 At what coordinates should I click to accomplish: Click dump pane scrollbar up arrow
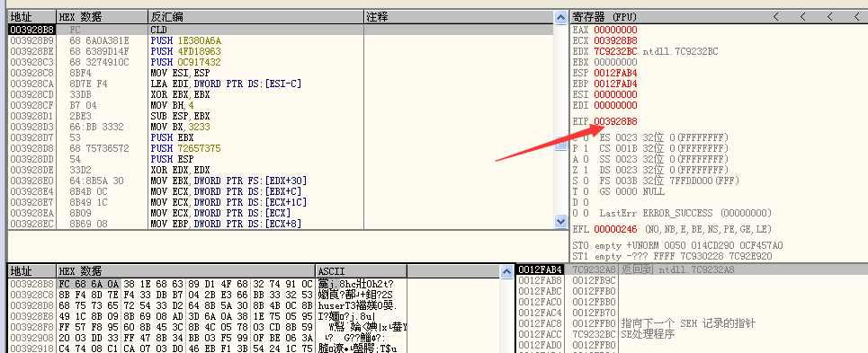506,271
